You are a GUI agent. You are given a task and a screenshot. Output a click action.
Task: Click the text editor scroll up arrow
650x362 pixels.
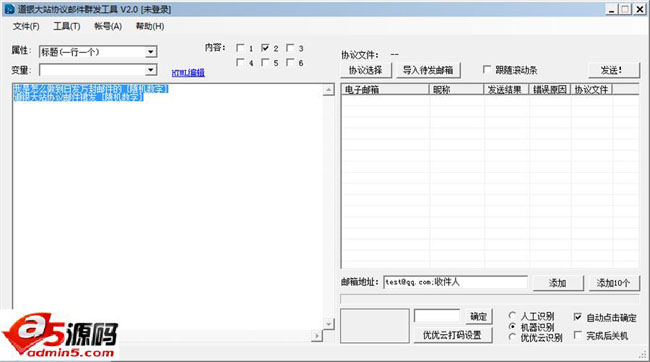point(328,90)
